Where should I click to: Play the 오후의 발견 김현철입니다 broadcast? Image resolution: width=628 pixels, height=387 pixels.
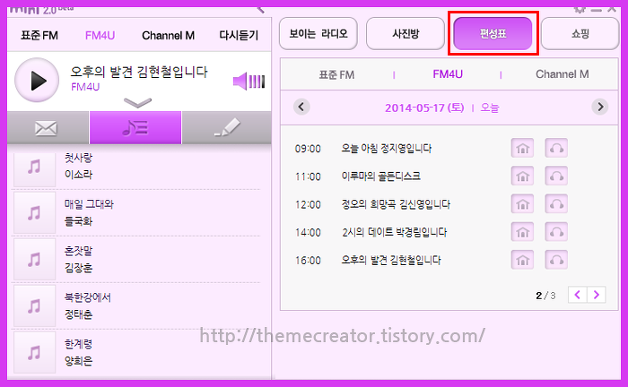tap(37, 81)
